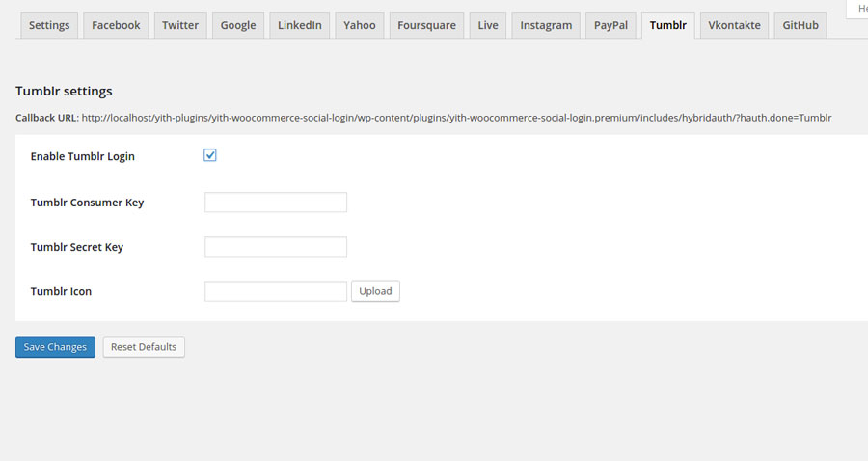Go to the Instagram tab
868x461 pixels.
coord(546,25)
